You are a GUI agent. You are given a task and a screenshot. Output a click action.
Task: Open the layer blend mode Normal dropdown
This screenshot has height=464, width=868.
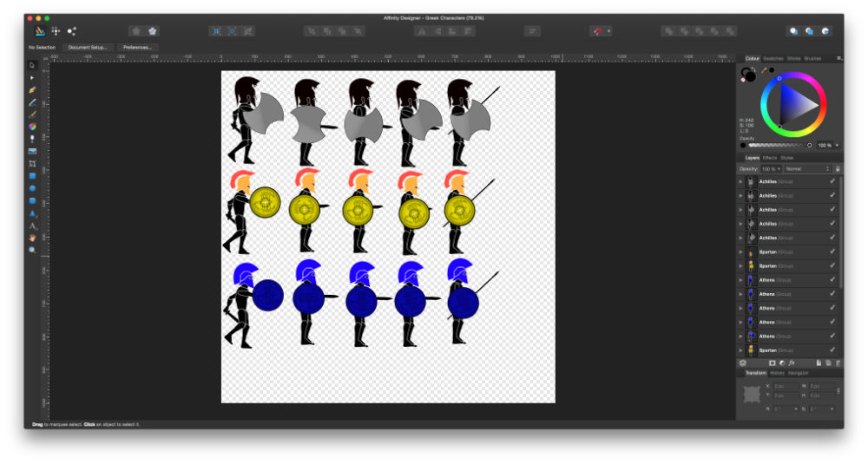[807, 168]
